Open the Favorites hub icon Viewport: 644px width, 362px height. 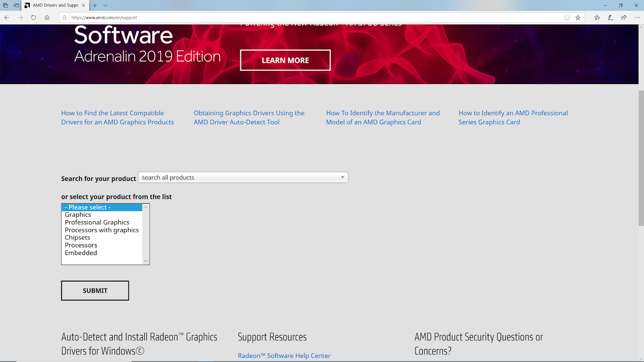[597, 17]
